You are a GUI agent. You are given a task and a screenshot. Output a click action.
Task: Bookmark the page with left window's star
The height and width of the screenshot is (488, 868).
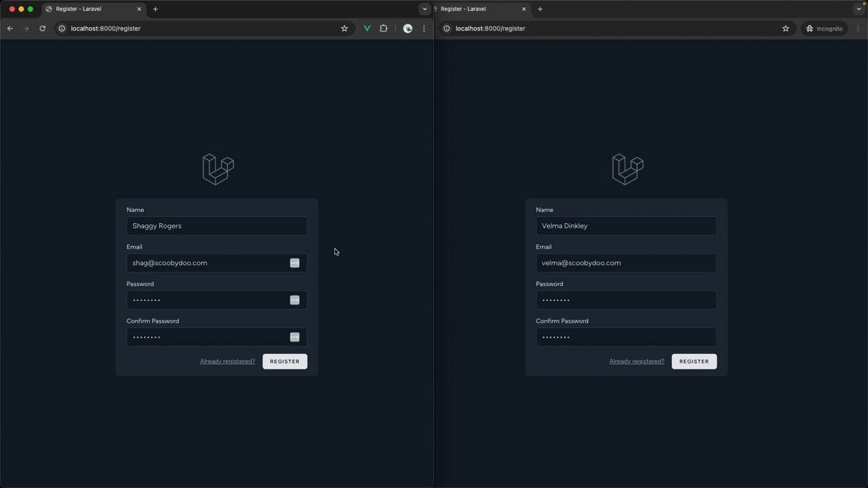pyautogui.click(x=344, y=28)
